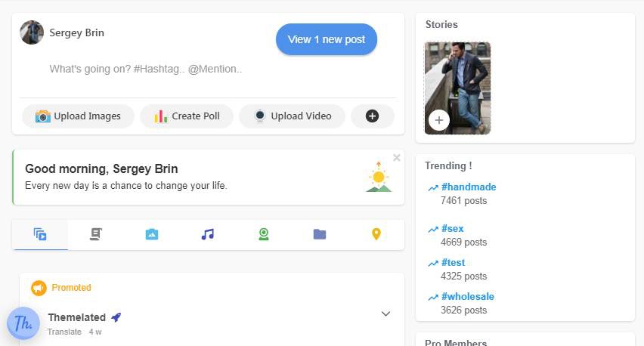644x346 pixels.
Task: Open the all posts feed filter tab
Action: 40,235
